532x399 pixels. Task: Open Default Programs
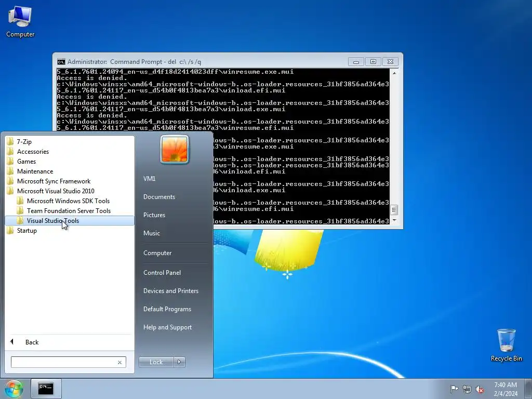pyautogui.click(x=167, y=309)
